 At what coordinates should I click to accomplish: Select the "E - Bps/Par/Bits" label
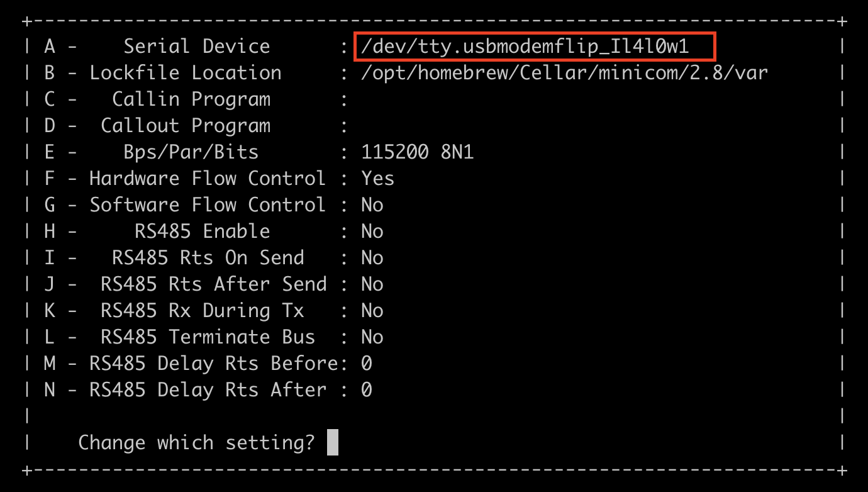tap(151, 152)
